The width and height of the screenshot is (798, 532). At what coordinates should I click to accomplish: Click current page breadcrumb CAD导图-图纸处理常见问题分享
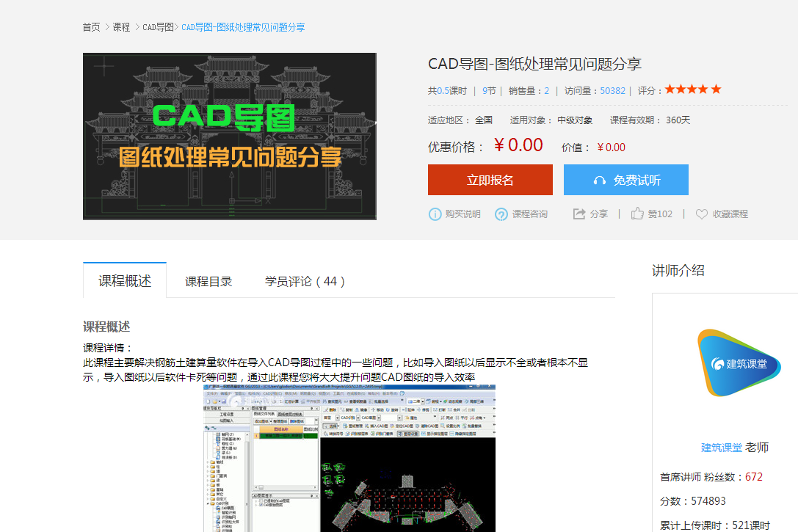(243, 27)
